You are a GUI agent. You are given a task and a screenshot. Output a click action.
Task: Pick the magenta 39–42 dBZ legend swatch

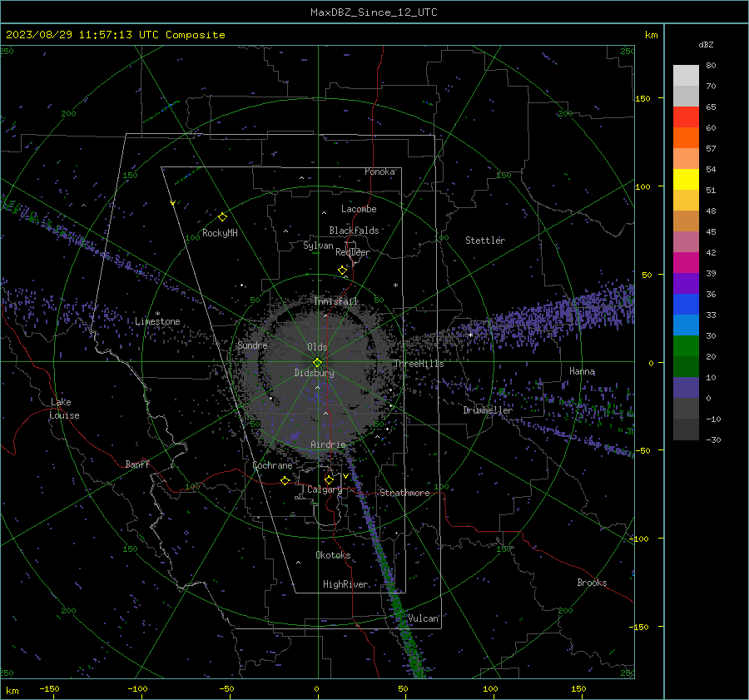(686, 263)
